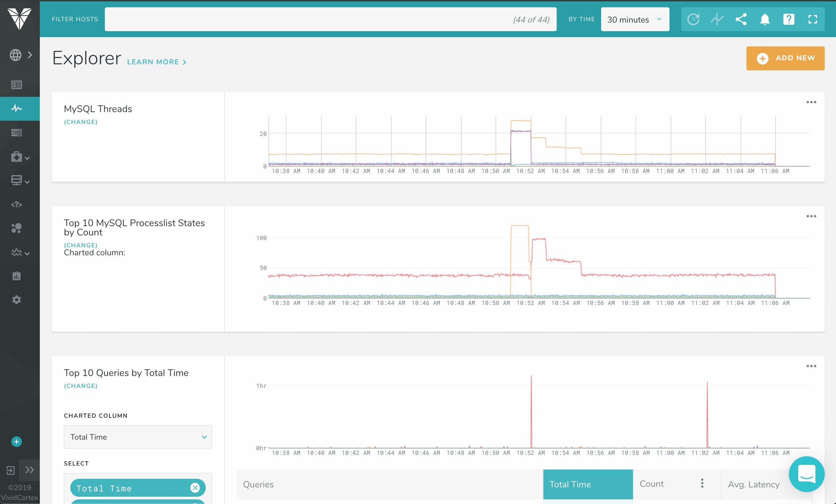Open the 30 minutes time dropdown

point(635,19)
